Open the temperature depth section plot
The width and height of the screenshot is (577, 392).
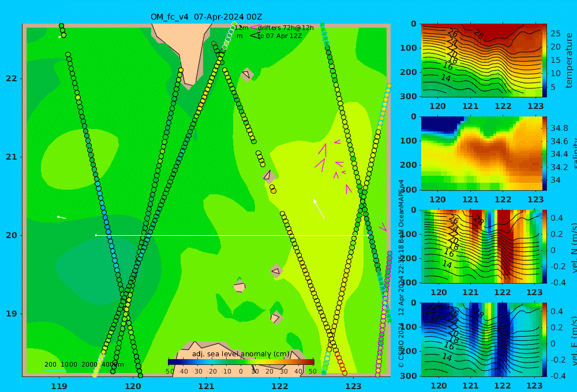[x=481, y=61]
